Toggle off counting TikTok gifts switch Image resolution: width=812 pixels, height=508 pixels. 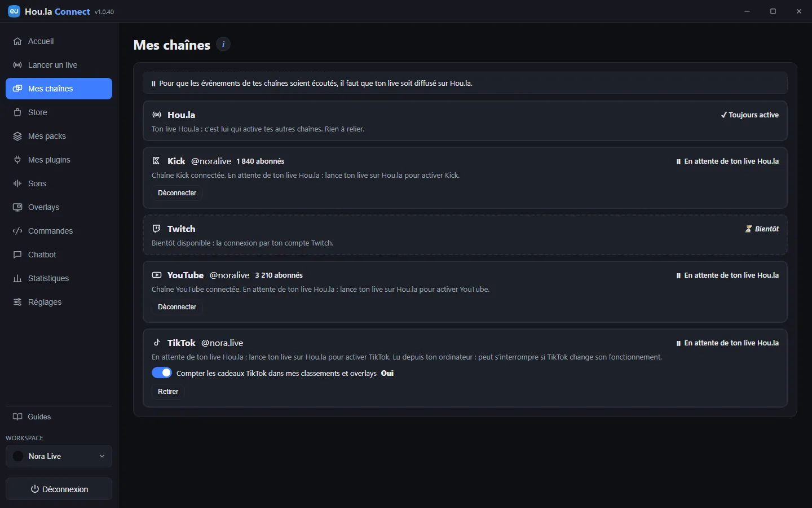tap(162, 373)
